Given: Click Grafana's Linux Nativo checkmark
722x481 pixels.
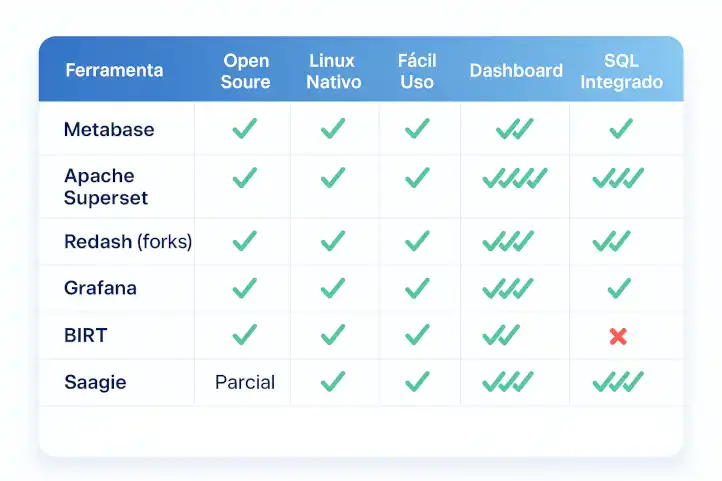Looking at the screenshot, I should (x=333, y=288).
